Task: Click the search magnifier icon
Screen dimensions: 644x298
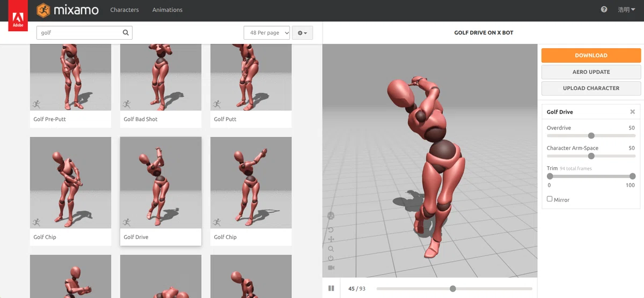Action: [x=126, y=33]
